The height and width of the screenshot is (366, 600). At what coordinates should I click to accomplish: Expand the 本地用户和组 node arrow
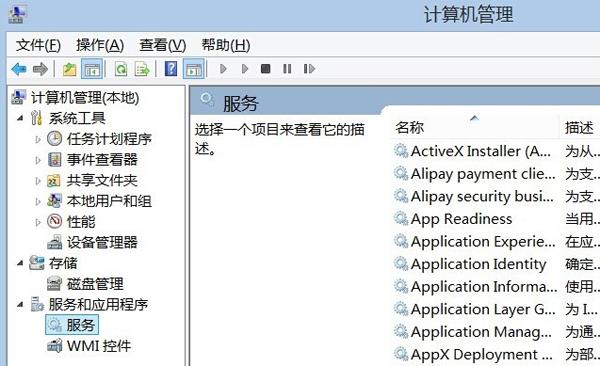[x=38, y=201]
